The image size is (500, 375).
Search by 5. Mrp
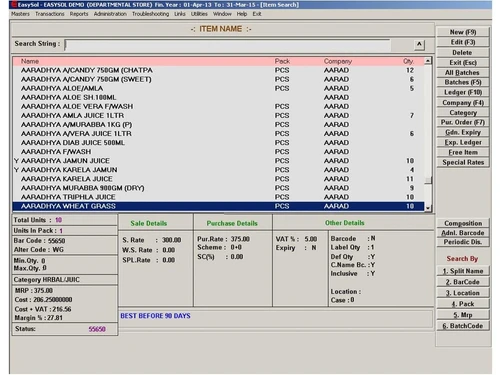coord(463,315)
